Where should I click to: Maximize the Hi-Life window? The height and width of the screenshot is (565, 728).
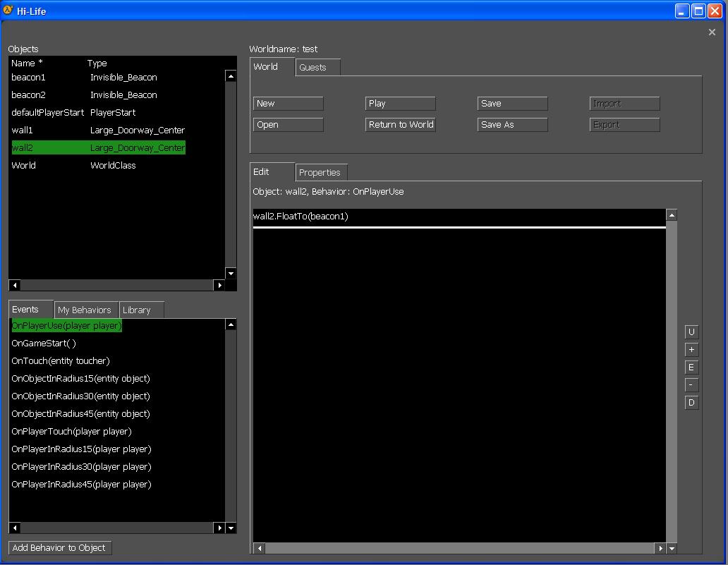pos(698,11)
